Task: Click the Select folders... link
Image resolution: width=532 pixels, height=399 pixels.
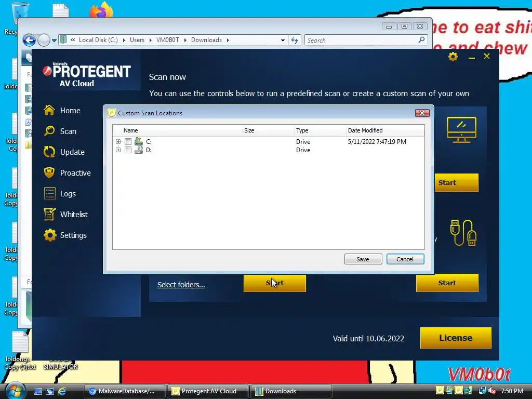Action: click(181, 285)
